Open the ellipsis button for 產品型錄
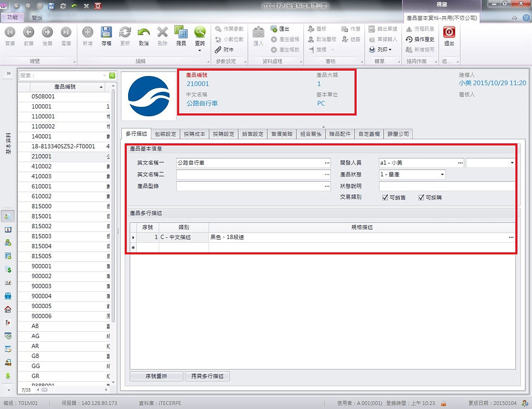This screenshot has width=532, height=409. (x=327, y=186)
